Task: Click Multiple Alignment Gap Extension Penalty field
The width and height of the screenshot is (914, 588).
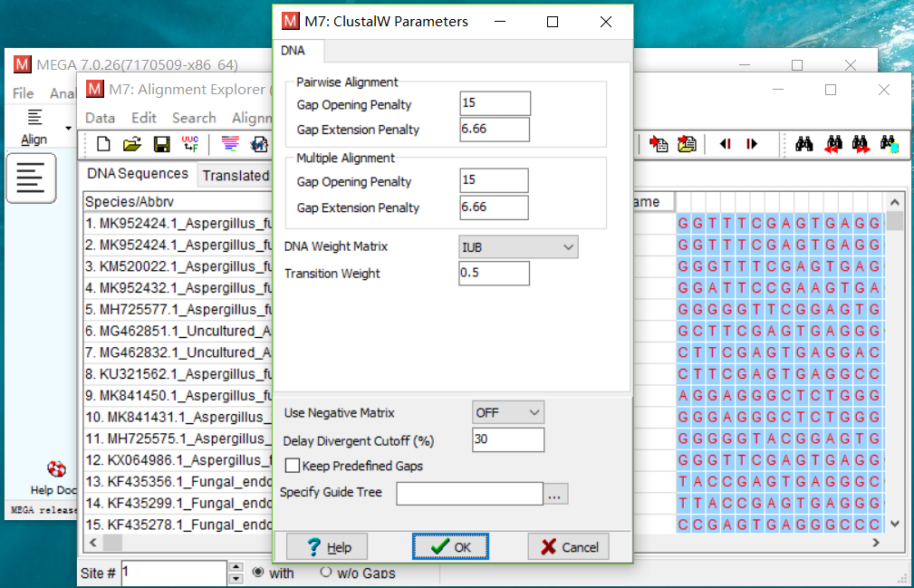Action: click(x=494, y=207)
